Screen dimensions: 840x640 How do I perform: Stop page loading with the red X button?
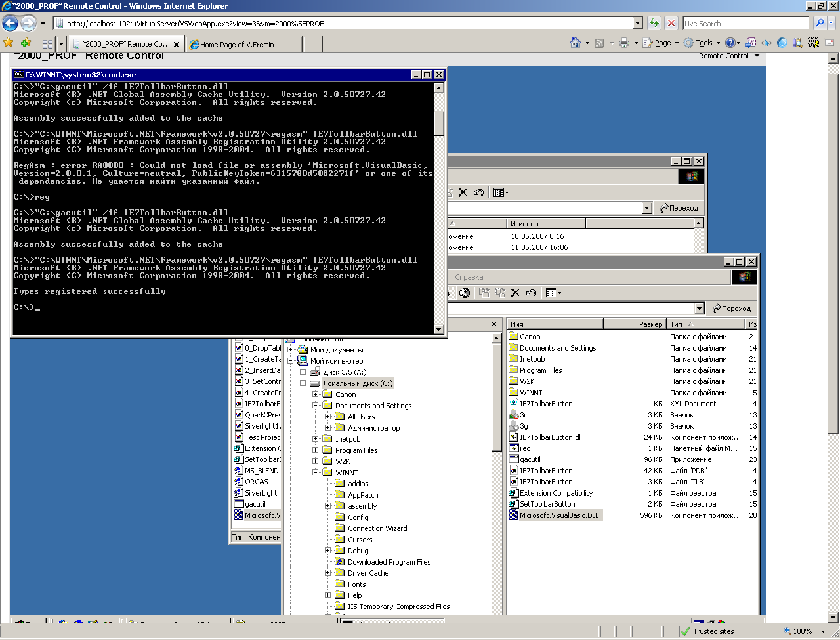point(671,23)
